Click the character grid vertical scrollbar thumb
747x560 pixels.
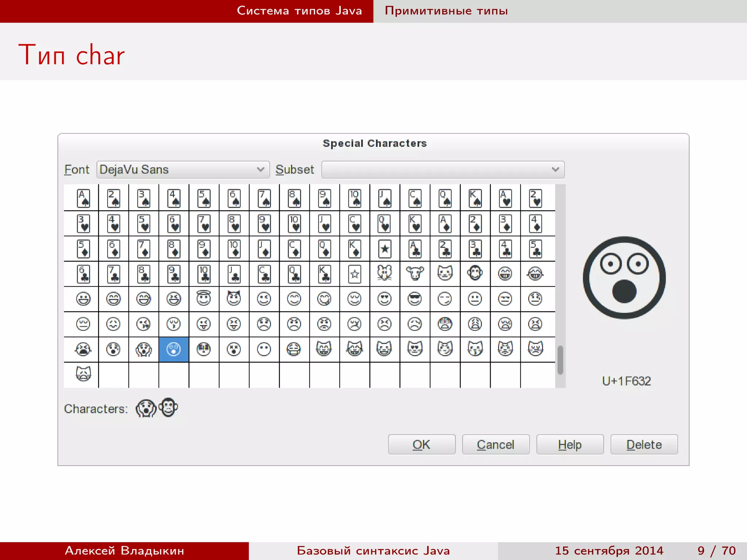560,360
